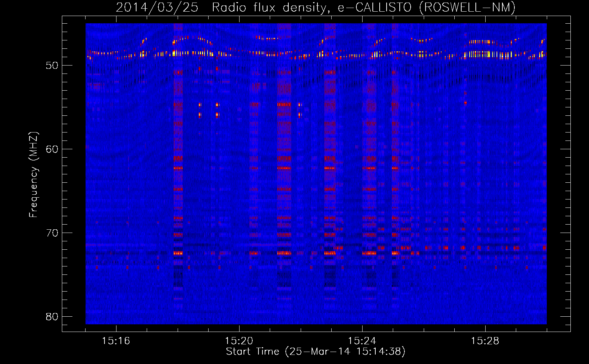The width and height of the screenshot is (589, 364).
Task: Click the '80' frequency tick label
Action: tap(52, 317)
